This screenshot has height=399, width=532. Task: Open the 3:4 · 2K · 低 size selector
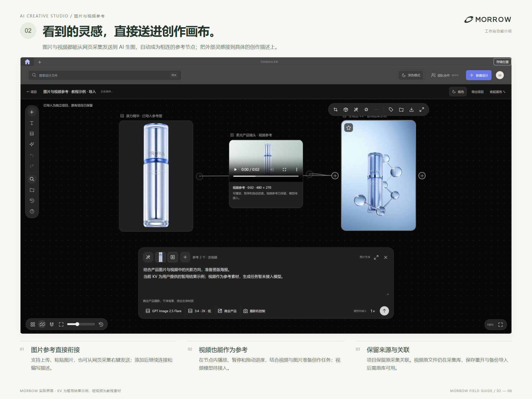click(199, 311)
